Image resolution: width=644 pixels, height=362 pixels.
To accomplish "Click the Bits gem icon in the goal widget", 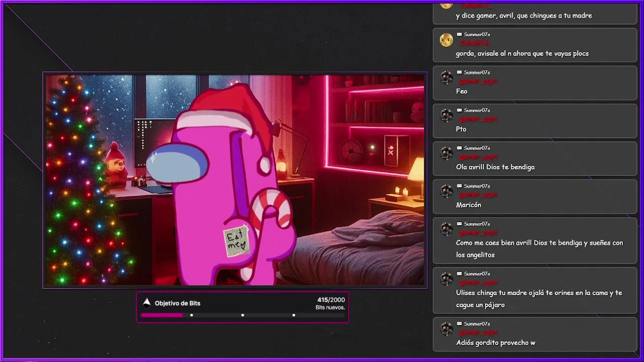I will [146, 303].
